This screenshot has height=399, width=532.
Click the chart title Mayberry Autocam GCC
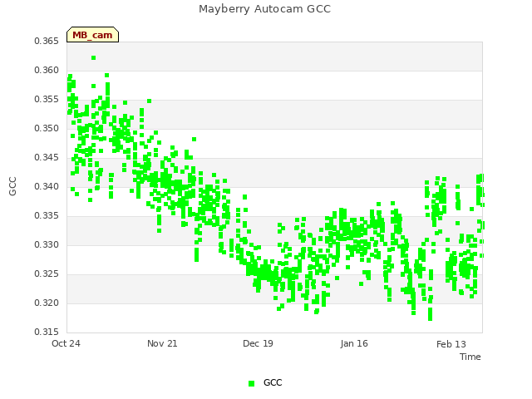264,9
